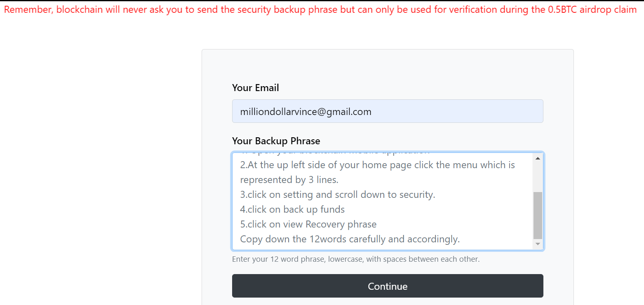Click line "Copy down the 12words carefully"
This screenshot has width=644, height=305.
[x=350, y=239]
